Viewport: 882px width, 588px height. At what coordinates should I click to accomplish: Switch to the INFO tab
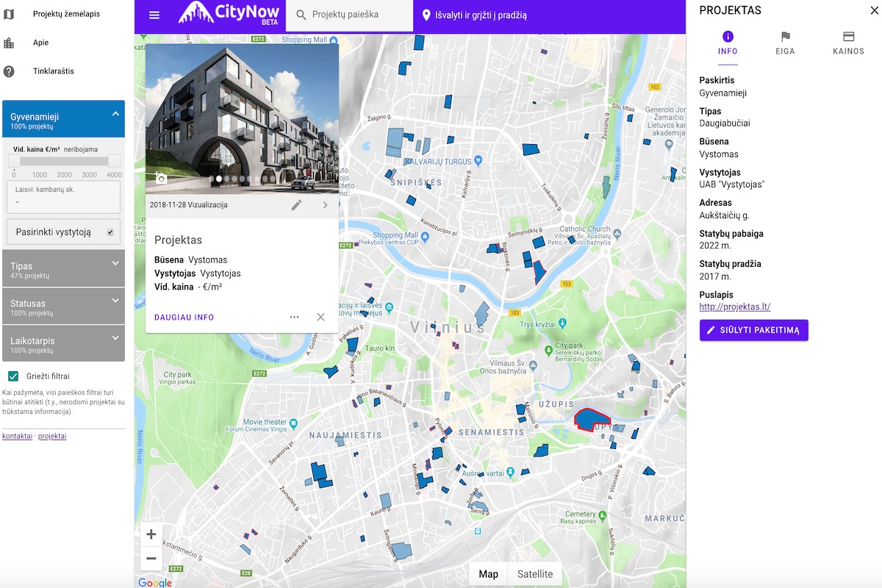(x=728, y=44)
